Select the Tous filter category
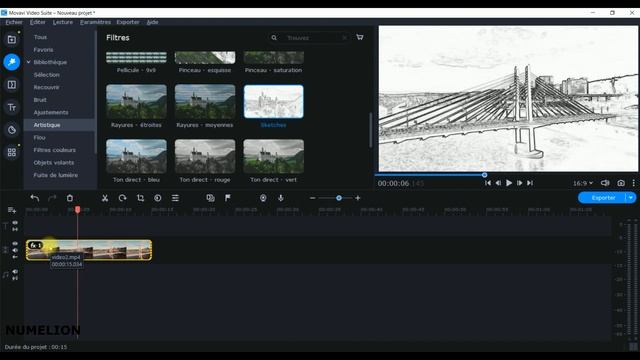 tap(40, 37)
